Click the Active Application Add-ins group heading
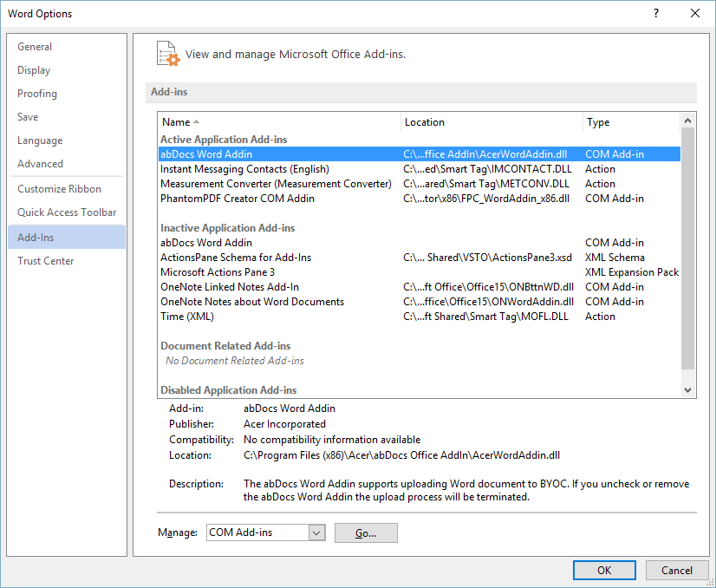This screenshot has height=588, width=716. point(224,140)
